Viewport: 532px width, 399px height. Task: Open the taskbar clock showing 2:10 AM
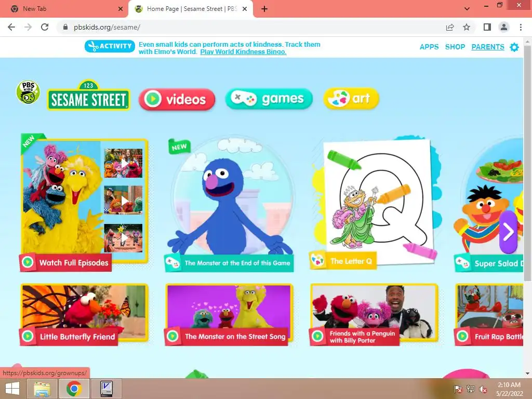[509, 389]
